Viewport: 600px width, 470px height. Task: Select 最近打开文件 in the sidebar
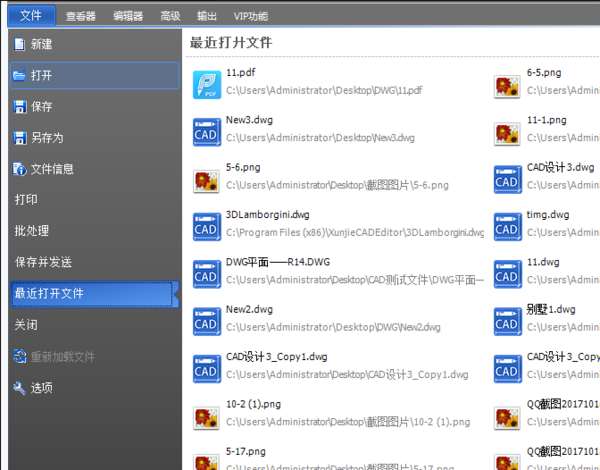pos(94,294)
